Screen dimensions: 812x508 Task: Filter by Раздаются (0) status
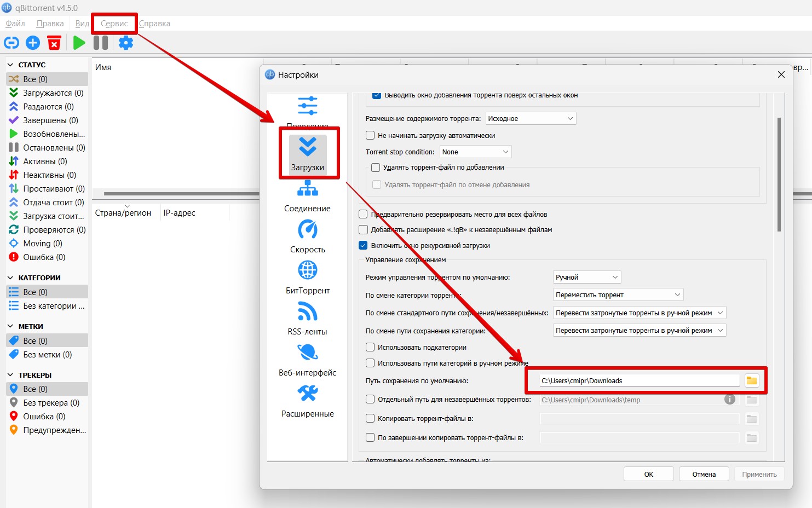point(47,107)
